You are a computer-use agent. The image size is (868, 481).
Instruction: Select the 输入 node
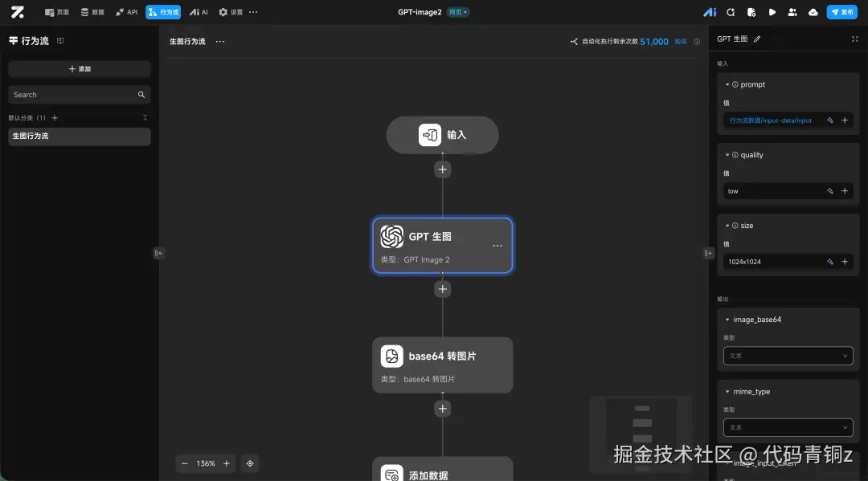[x=442, y=135]
